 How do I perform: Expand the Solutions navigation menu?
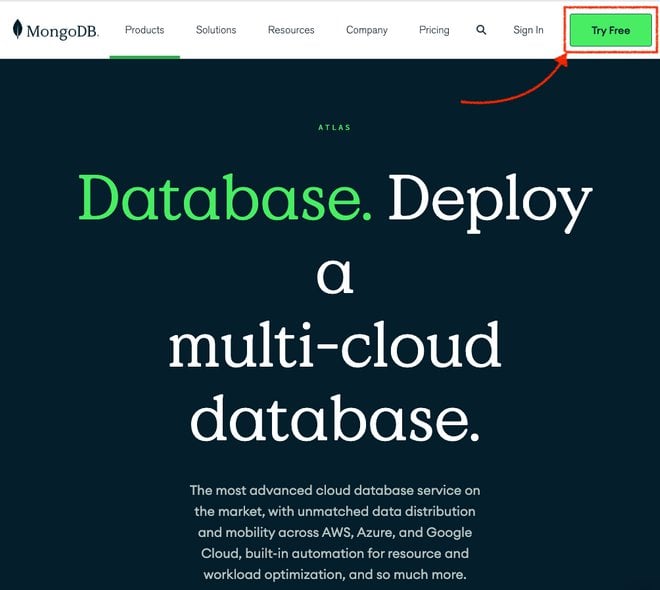coord(216,30)
